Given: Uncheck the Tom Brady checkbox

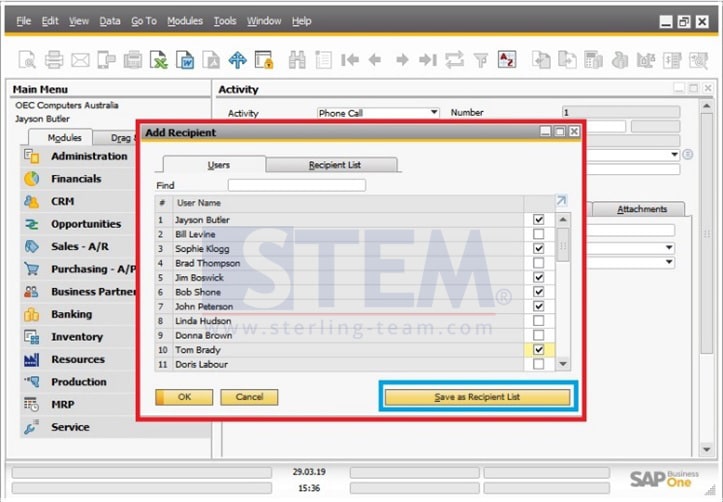Looking at the screenshot, I should click(539, 349).
